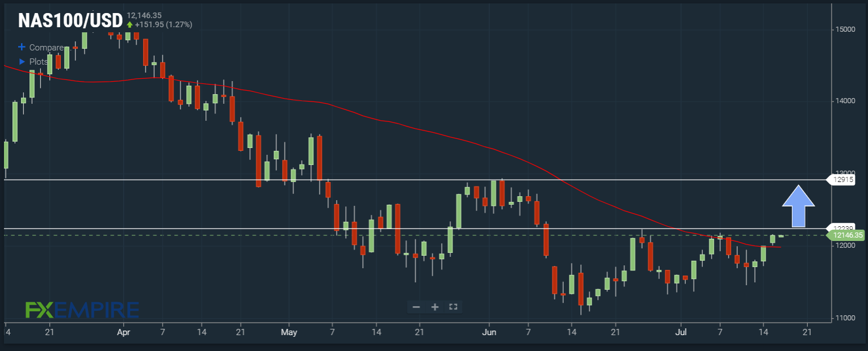Screen dimensions: 868x351
Task: Click the 12915 price level label
Action: click(841, 180)
